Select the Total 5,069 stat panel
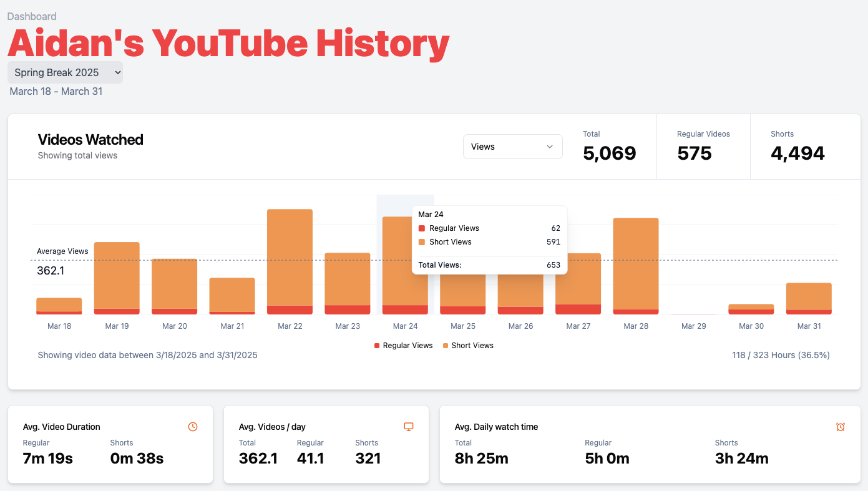 point(609,147)
